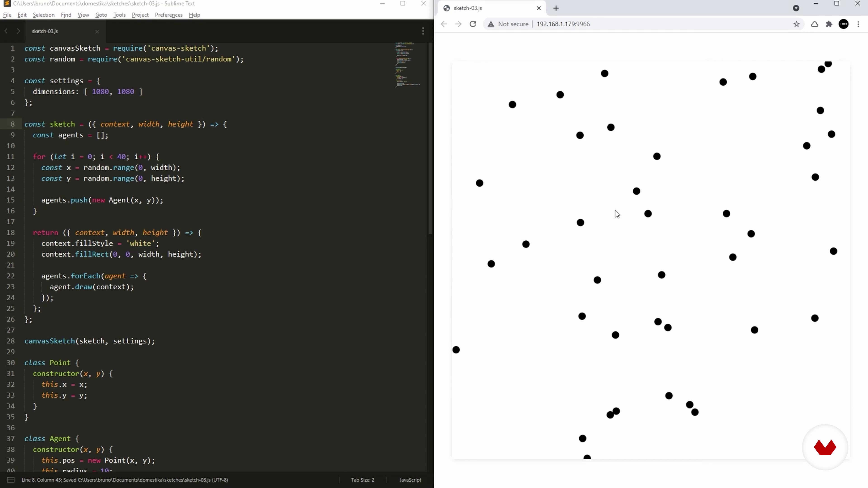Screen dimensions: 868x488
Task: Click line number 28 in the gutter
Action: tap(10, 341)
